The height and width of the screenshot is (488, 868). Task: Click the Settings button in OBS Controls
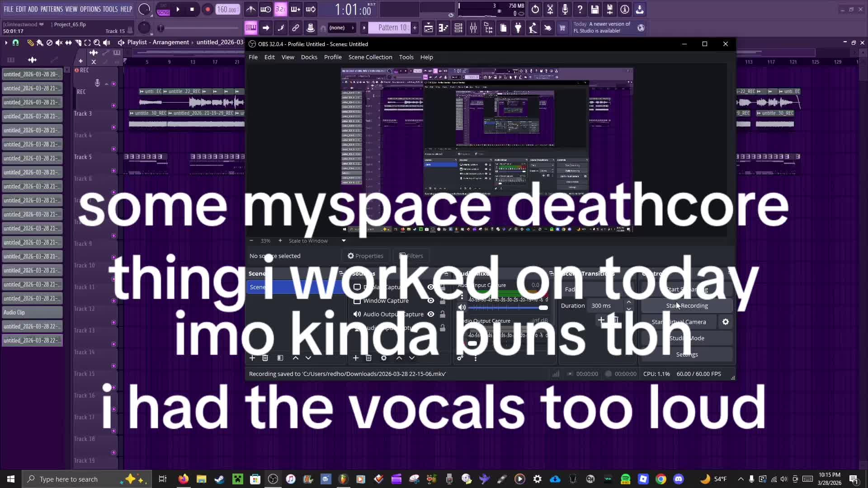[x=687, y=355]
